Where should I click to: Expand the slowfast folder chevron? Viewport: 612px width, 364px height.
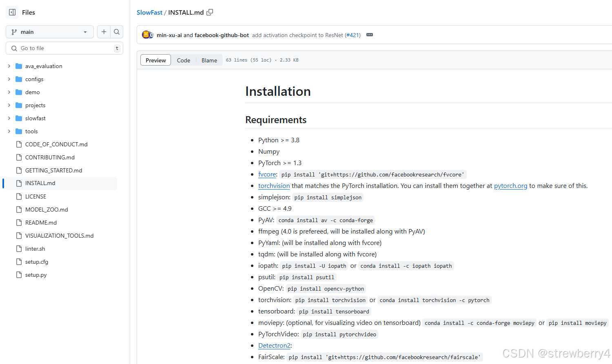9,118
